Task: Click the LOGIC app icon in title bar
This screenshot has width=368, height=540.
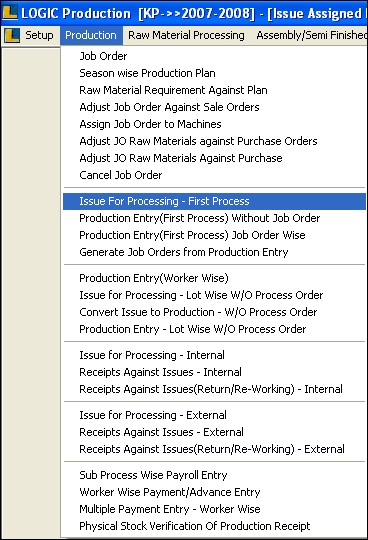Action: point(10,12)
